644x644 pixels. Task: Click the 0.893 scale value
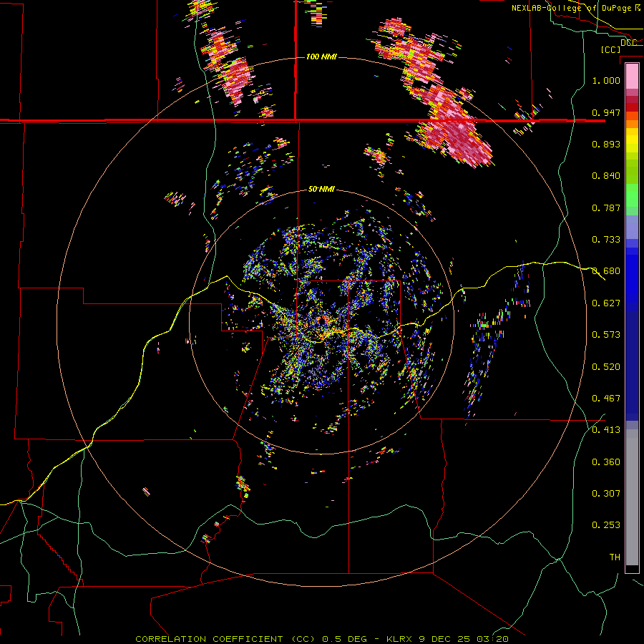606,144
